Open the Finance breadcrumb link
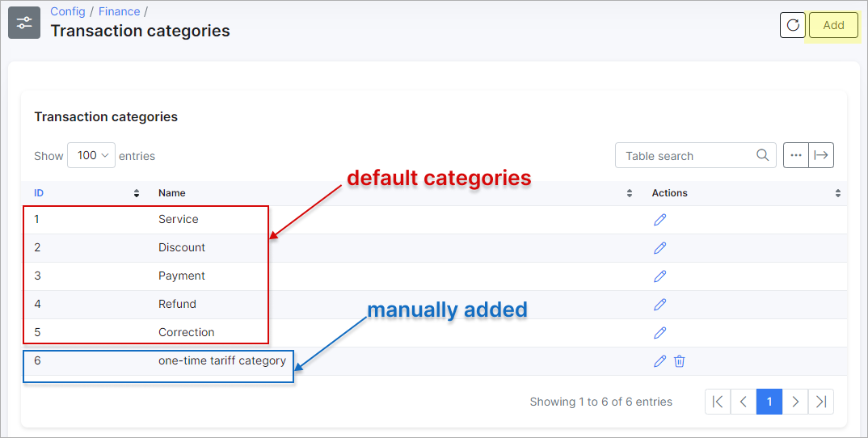Screen dimensions: 868x438 click(119, 11)
